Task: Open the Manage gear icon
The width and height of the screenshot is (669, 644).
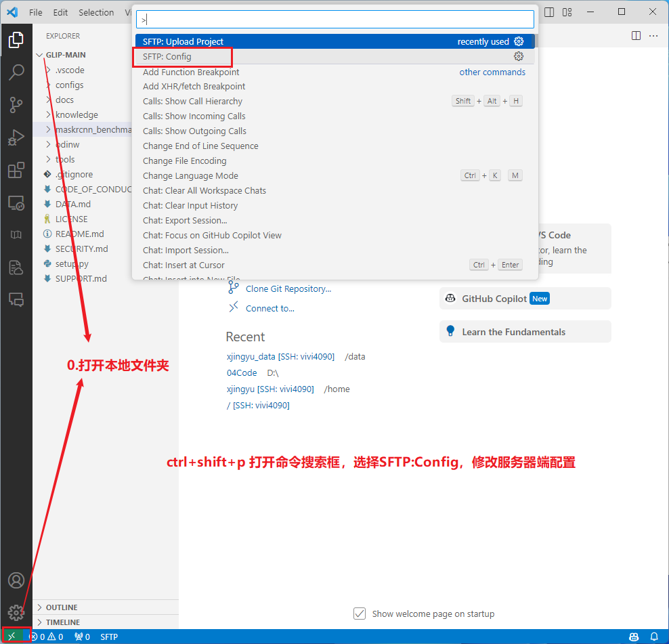Action: 16,613
